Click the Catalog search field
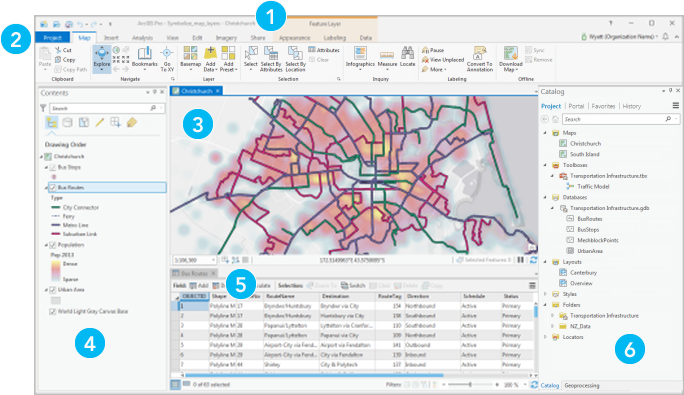 (x=620, y=119)
